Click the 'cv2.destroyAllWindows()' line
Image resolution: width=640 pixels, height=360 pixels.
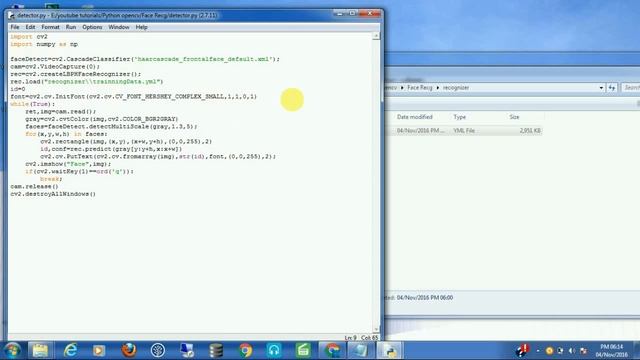click(53, 194)
